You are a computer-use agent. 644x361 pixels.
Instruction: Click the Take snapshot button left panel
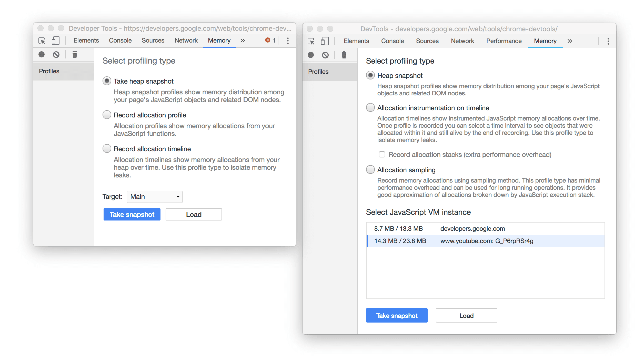pyautogui.click(x=131, y=214)
